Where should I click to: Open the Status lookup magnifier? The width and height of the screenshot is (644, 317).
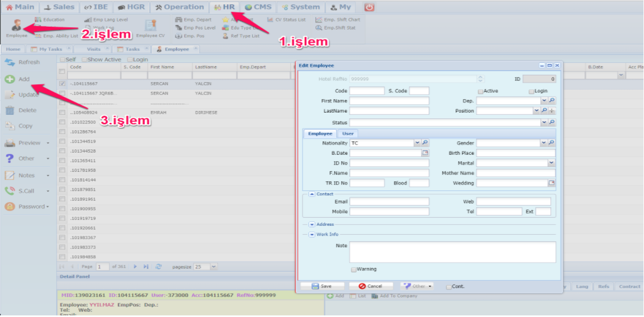(552, 123)
